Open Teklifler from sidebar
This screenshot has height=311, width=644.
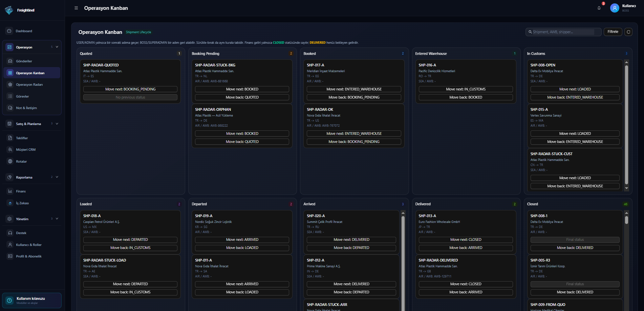click(32, 138)
